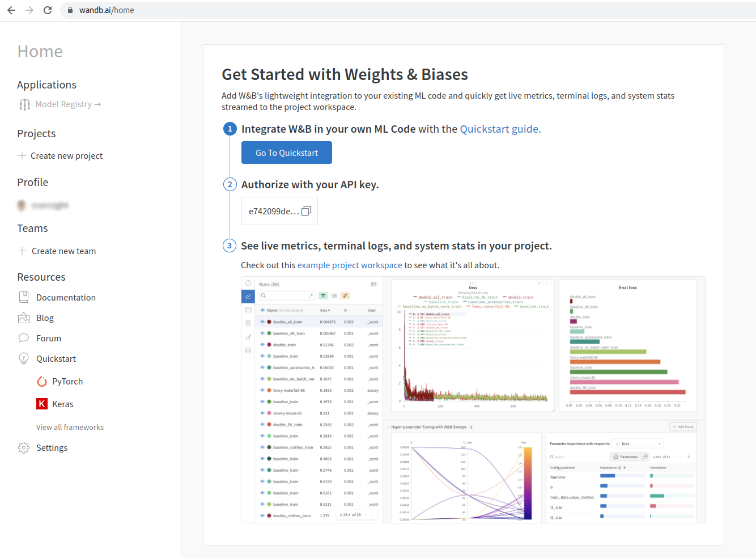The height and width of the screenshot is (558, 756).
Task: Click the blurred profile username
Action: (x=50, y=205)
